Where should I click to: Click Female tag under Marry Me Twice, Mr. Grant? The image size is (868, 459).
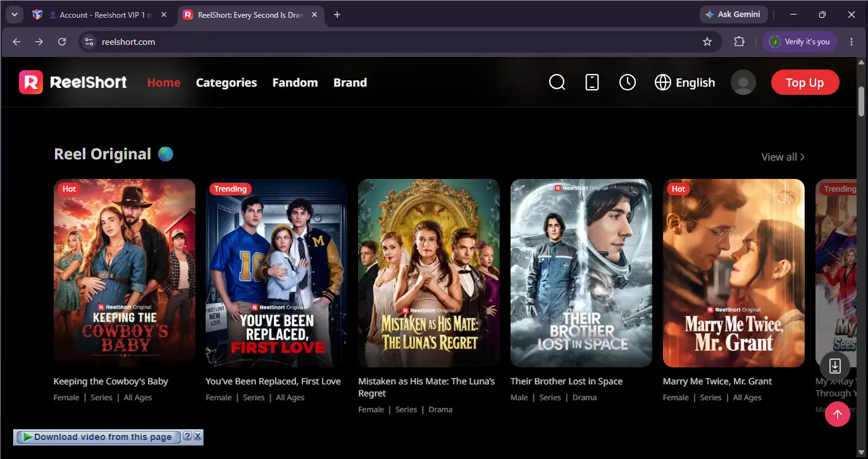click(676, 398)
